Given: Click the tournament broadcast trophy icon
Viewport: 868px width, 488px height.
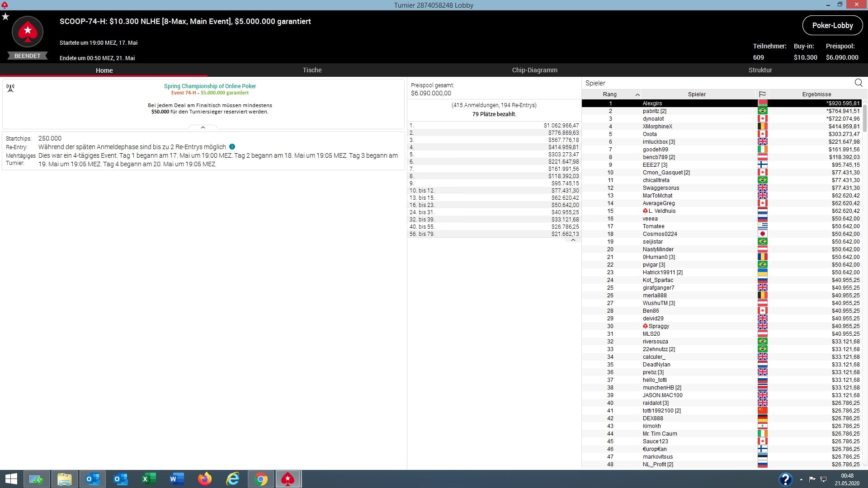Looking at the screenshot, I should [x=10, y=88].
